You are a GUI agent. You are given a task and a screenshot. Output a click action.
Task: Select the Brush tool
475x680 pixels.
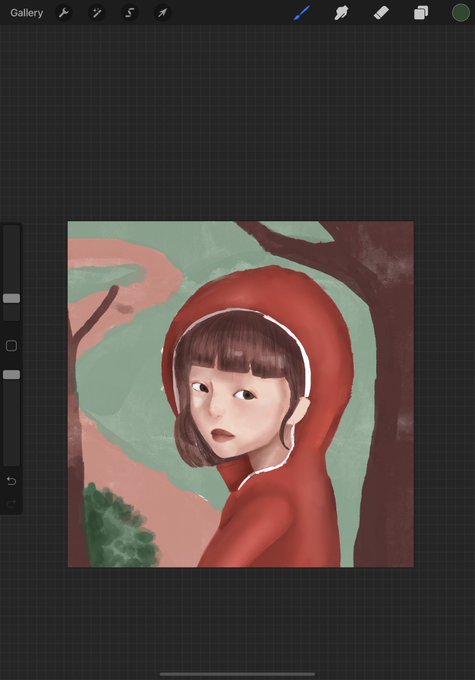(302, 13)
